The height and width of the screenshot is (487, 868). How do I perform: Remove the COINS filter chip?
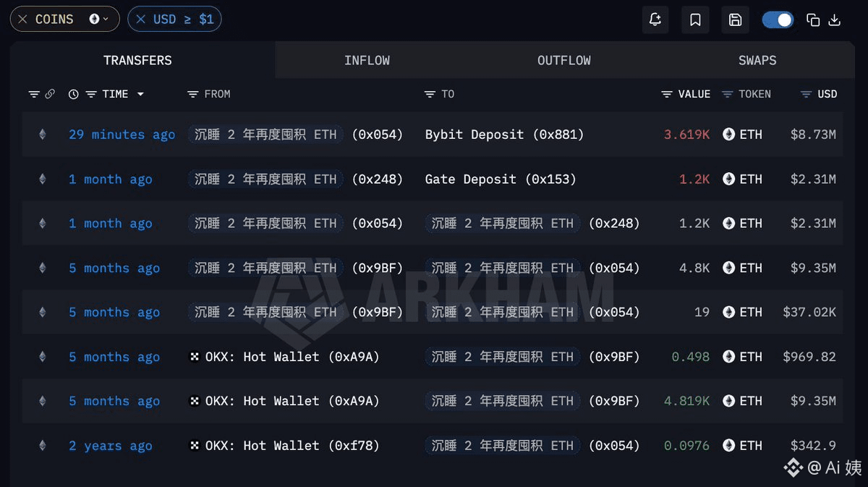click(22, 20)
